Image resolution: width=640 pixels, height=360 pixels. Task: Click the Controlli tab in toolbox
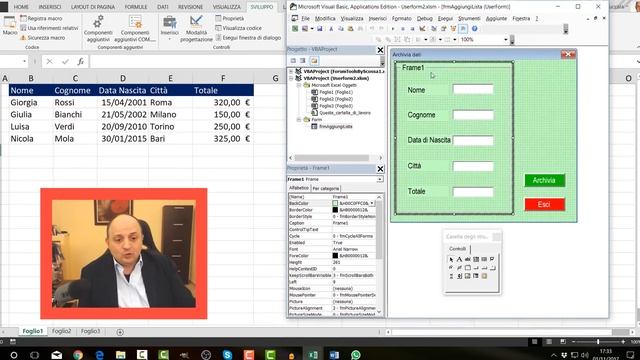(x=458, y=249)
